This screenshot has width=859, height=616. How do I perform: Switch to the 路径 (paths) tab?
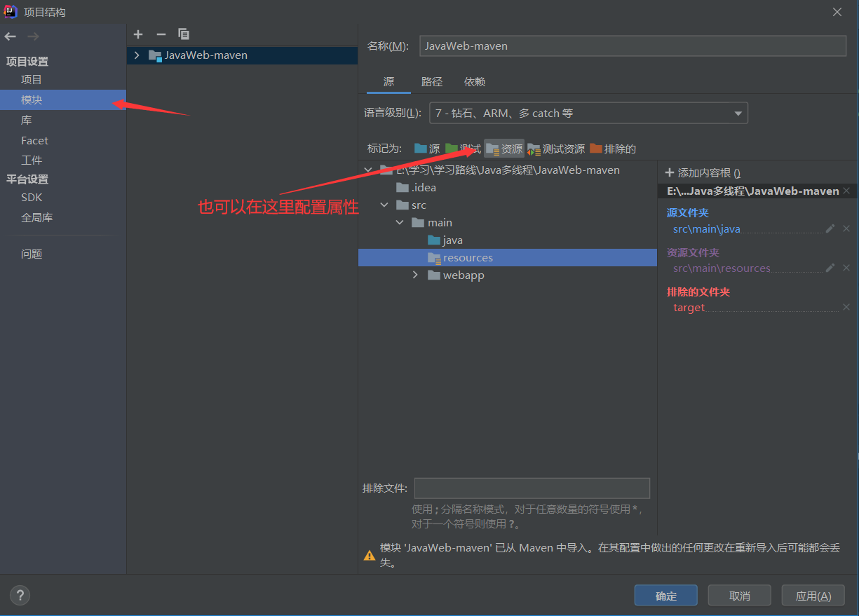(432, 82)
